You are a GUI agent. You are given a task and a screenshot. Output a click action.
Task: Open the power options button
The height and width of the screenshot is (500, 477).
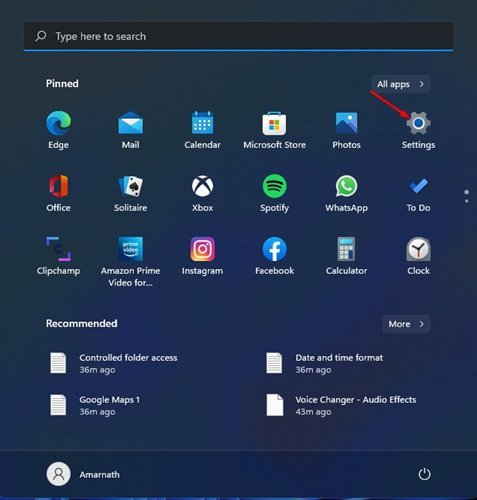click(424, 474)
